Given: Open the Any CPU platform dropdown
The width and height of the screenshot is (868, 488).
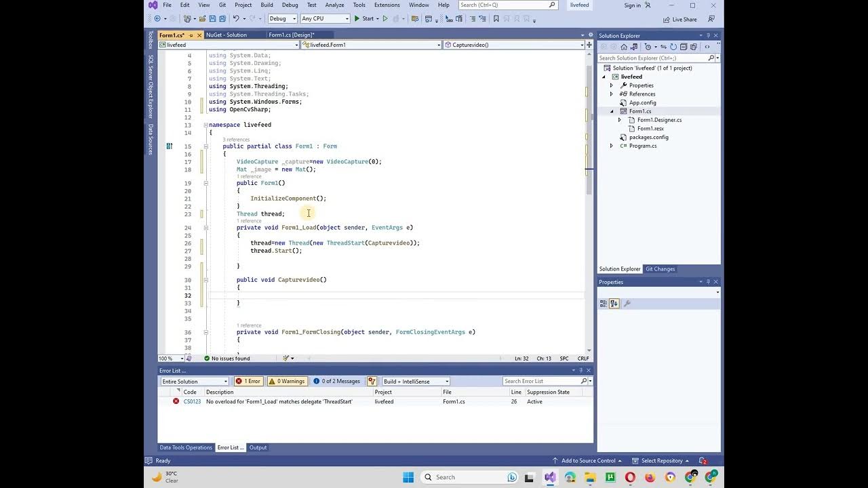Looking at the screenshot, I should (325, 19).
